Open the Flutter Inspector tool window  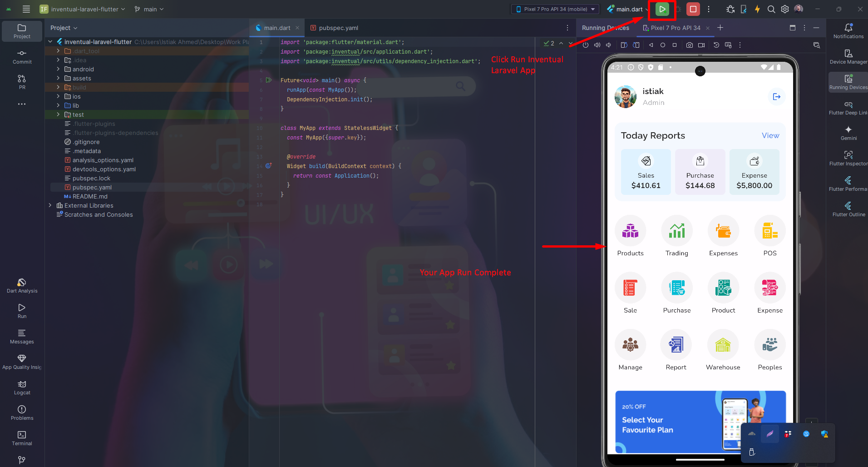coord(848,158)
